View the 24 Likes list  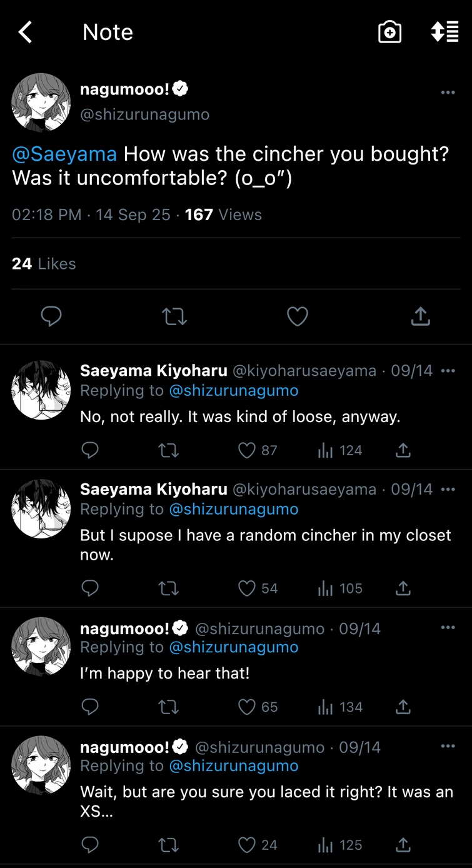[x=44, y=264]
